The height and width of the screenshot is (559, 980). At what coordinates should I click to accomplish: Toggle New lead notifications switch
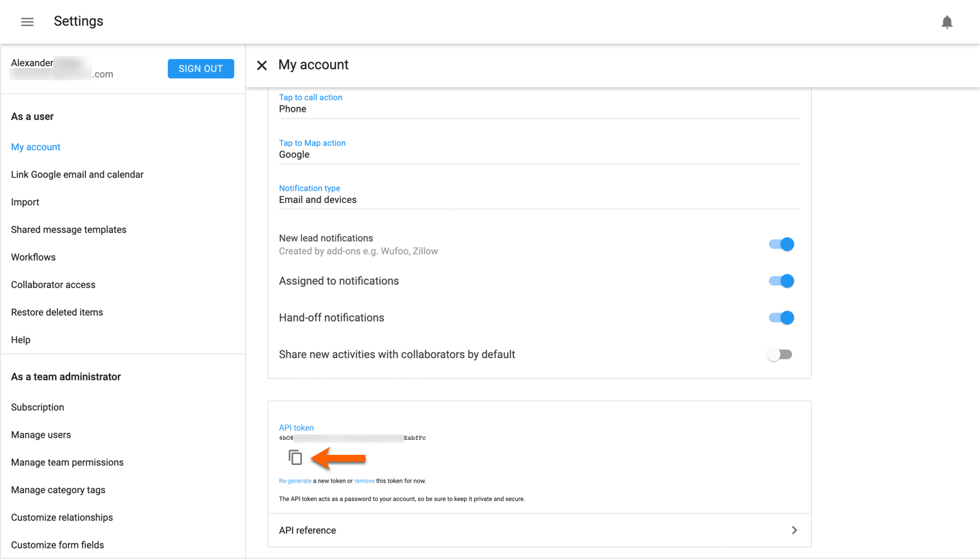[x=781, y=244]
